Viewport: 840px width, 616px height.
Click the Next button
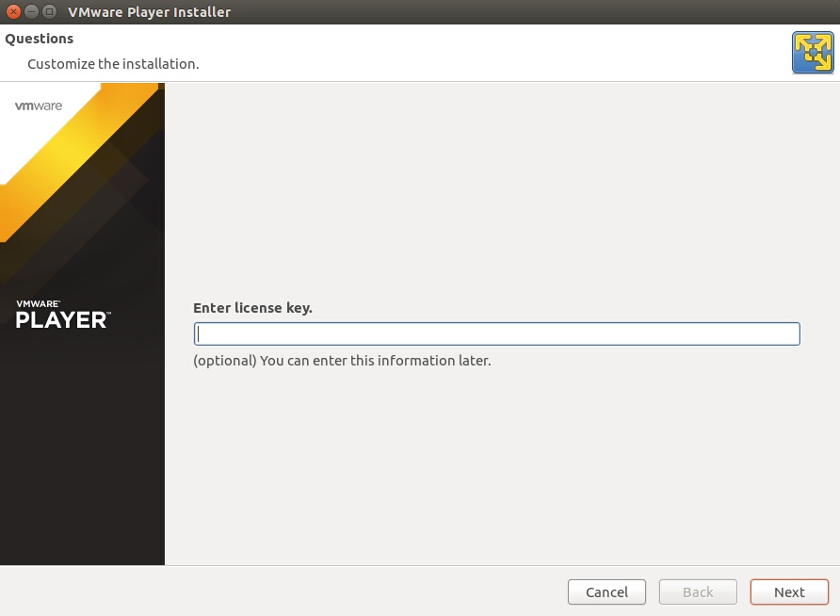coord(789,592)
